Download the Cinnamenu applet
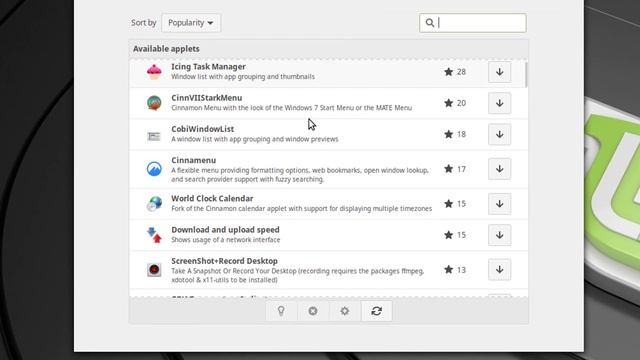Image resolution: width=640 pixels, height=360 pixels. coord(500,169)
